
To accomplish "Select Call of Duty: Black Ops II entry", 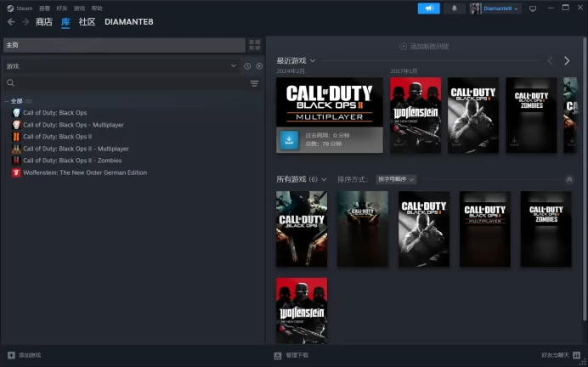I will click(58, 137).
